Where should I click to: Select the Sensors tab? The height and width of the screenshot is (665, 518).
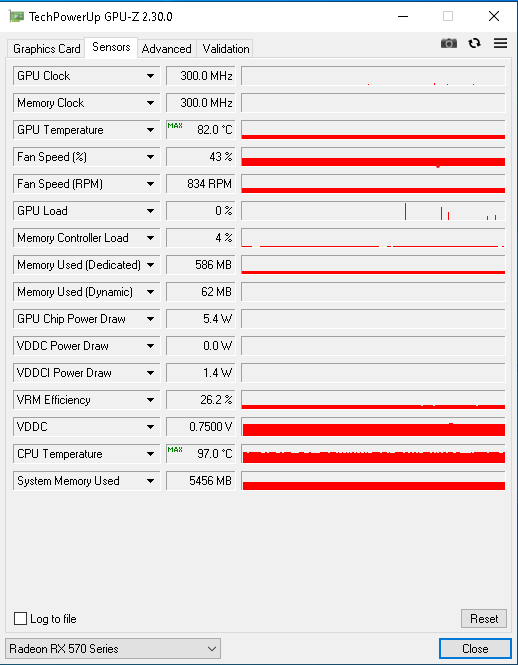coord(111,47)
